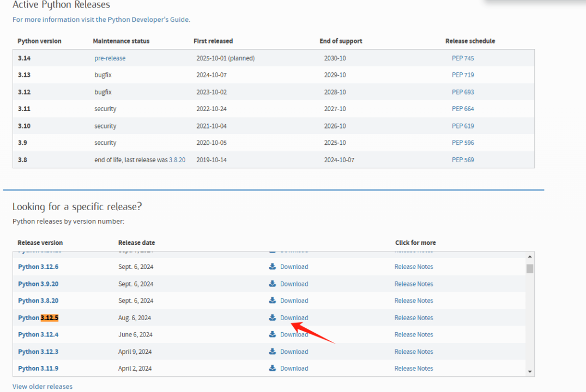Click download icon in Python 3.12.6 row
Viewport: 586px width, 392px height.
click(x=273, y=267)
